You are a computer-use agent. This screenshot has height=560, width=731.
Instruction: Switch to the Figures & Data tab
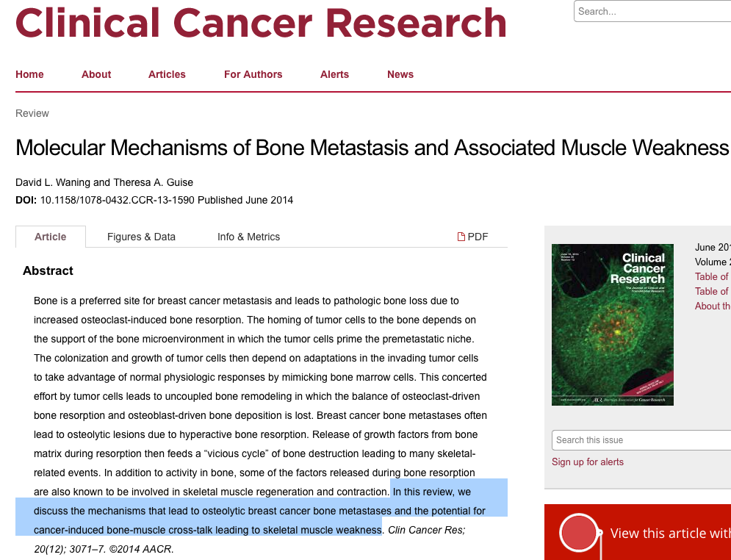click(x=141, y=237)
